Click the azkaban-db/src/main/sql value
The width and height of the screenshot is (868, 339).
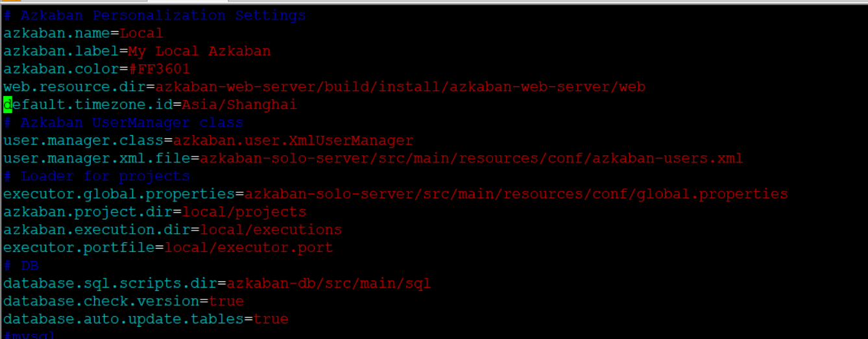(x=328, y=283)
